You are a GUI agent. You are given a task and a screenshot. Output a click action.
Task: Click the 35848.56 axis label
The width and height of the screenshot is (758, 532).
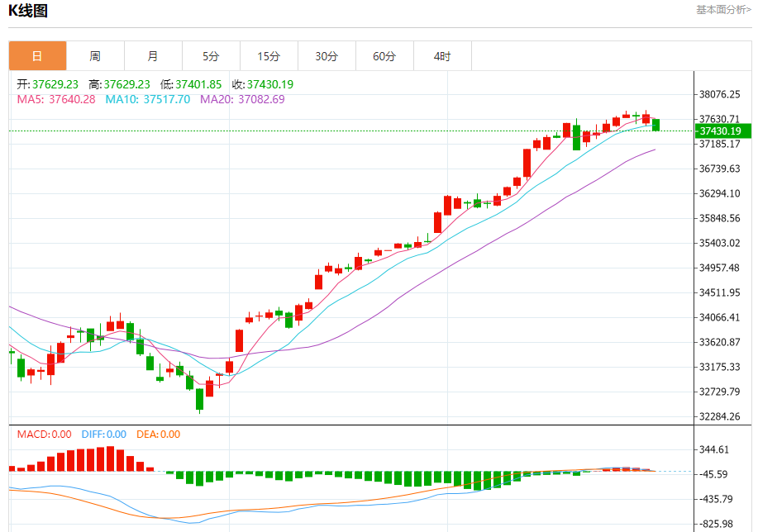pyautogui.click(x=719, y=218)
